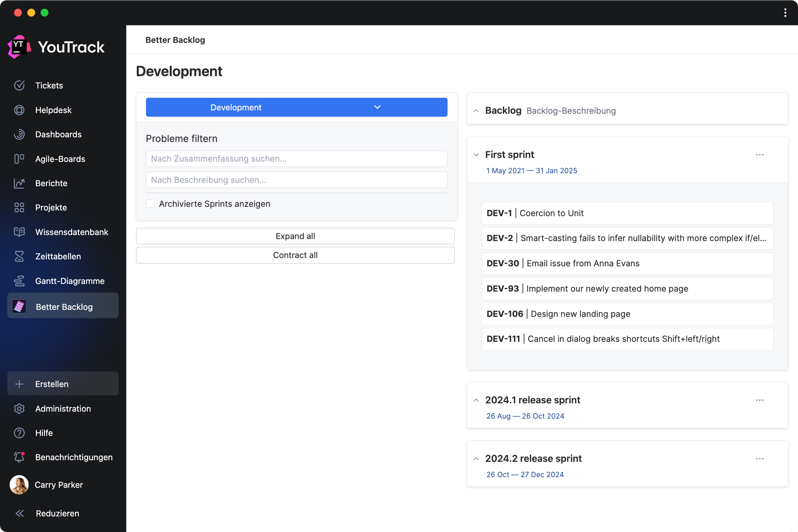Click the Administration gear icon
This screenshot has height=532, width=798.
coord(19,409)
